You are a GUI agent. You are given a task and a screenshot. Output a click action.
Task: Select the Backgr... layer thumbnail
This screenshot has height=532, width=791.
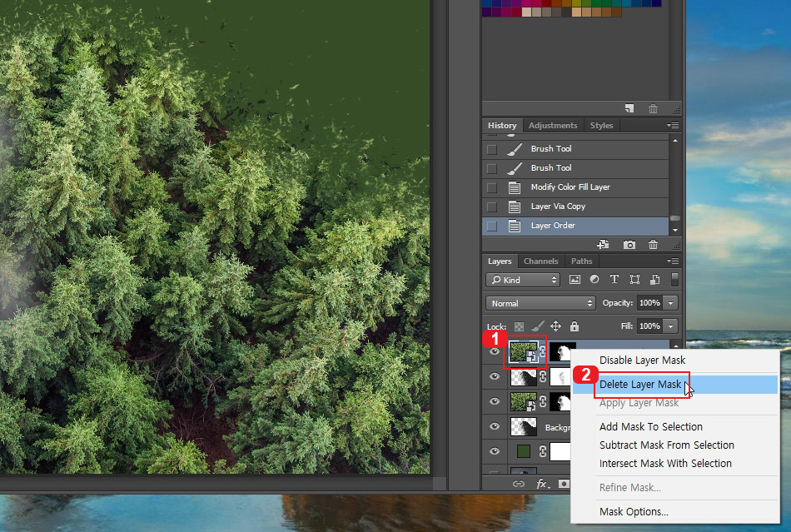[524, 426]
